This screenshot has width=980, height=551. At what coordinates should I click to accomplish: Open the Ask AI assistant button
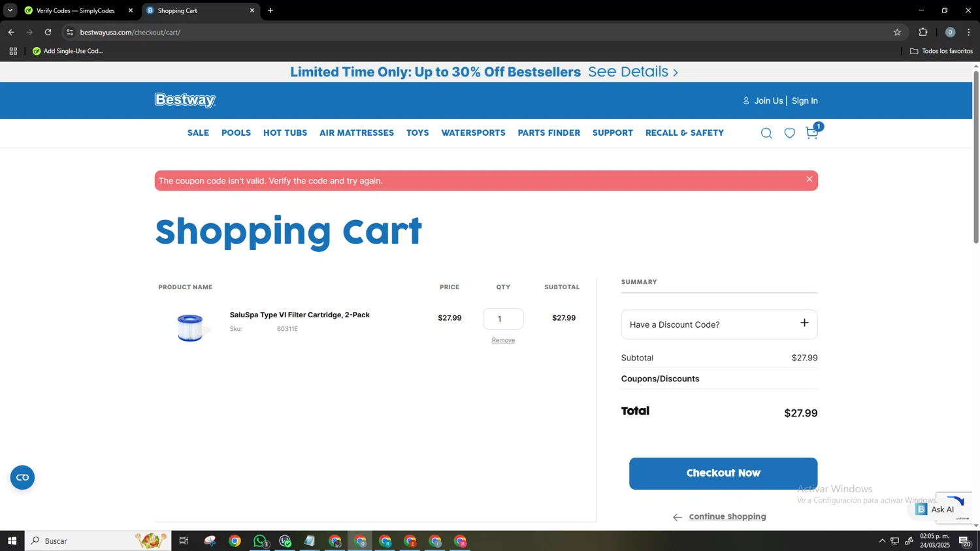936,509
